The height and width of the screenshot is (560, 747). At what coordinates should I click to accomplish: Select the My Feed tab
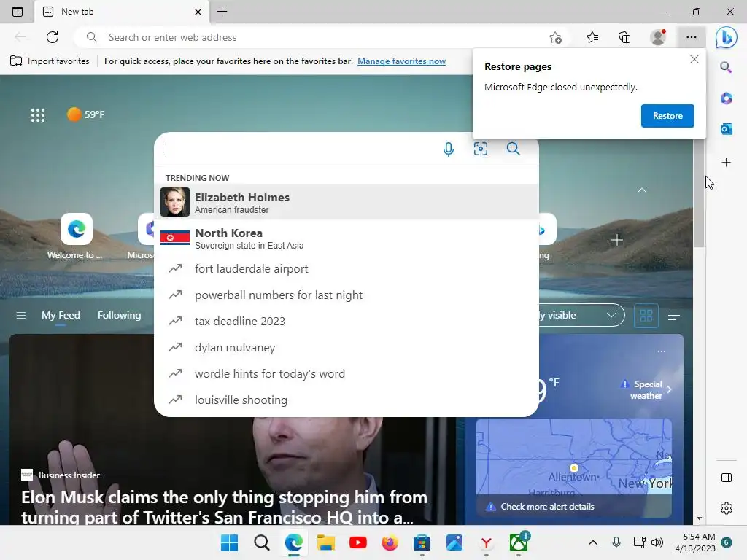pos(61,315)
